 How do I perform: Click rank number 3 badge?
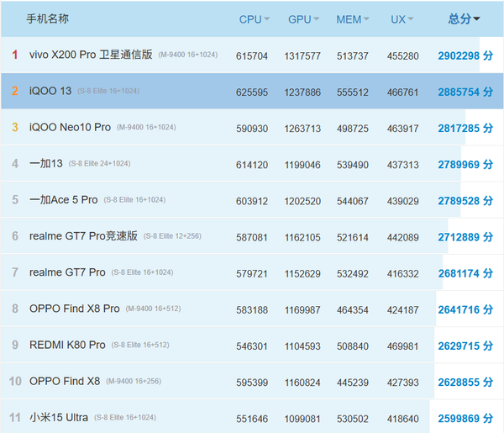click(14, 127)
